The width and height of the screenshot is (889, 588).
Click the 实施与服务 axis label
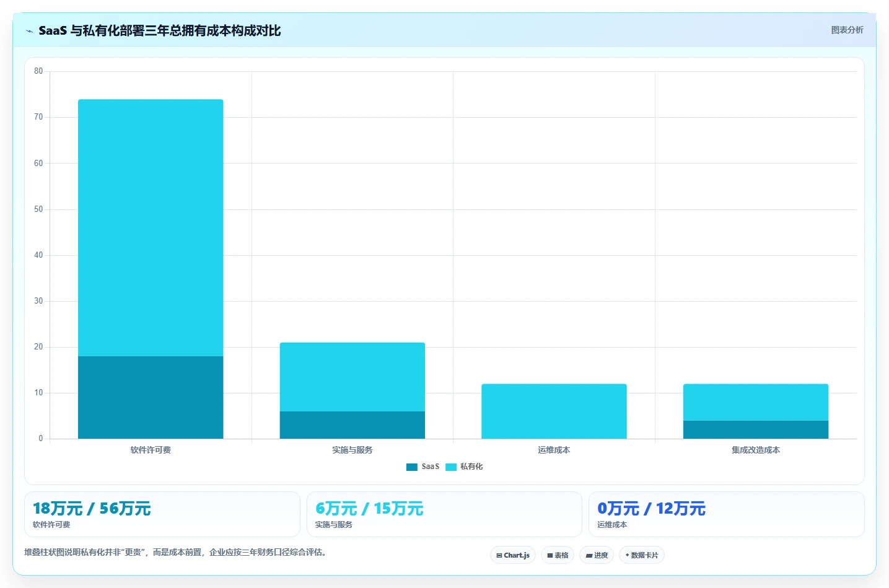pos(353,450)
